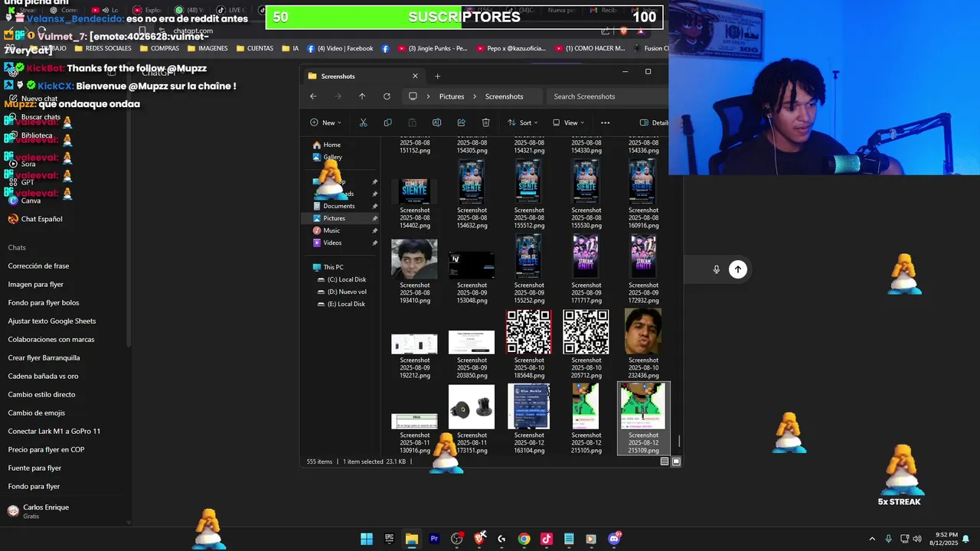
Task: Click the volume speaker icon in system tray
Action: tap(917, 539)
